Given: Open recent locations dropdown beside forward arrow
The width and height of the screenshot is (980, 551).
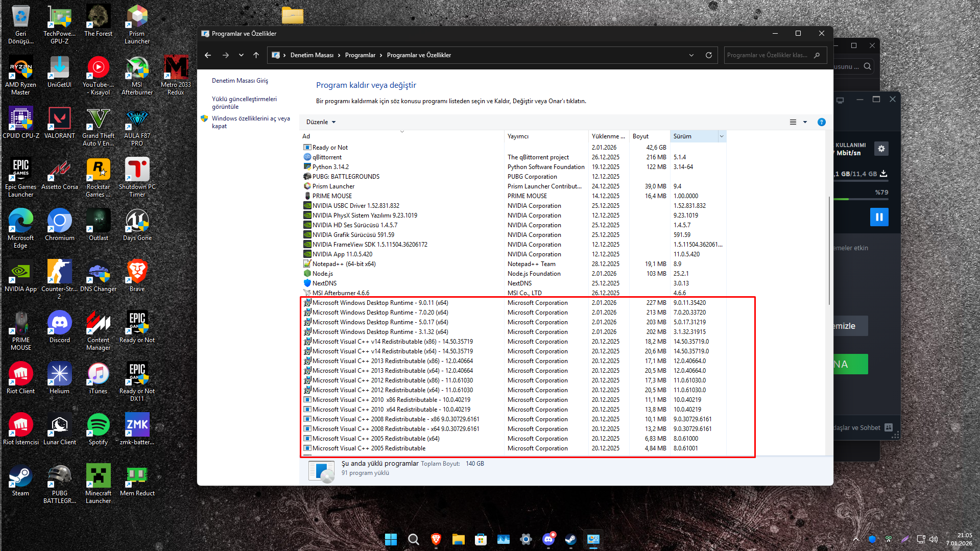Looking at the screenshot, I should [x=241, y=55].
